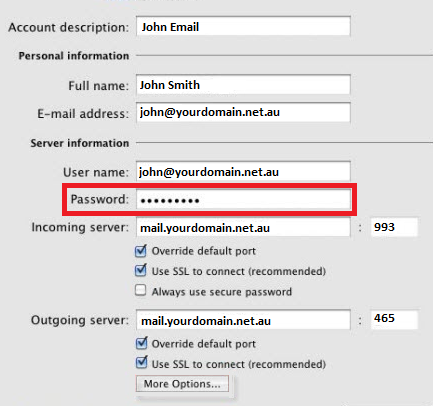433x406 pixels.
Task: Click the Account description field
Action: click(x=243, y=26)
